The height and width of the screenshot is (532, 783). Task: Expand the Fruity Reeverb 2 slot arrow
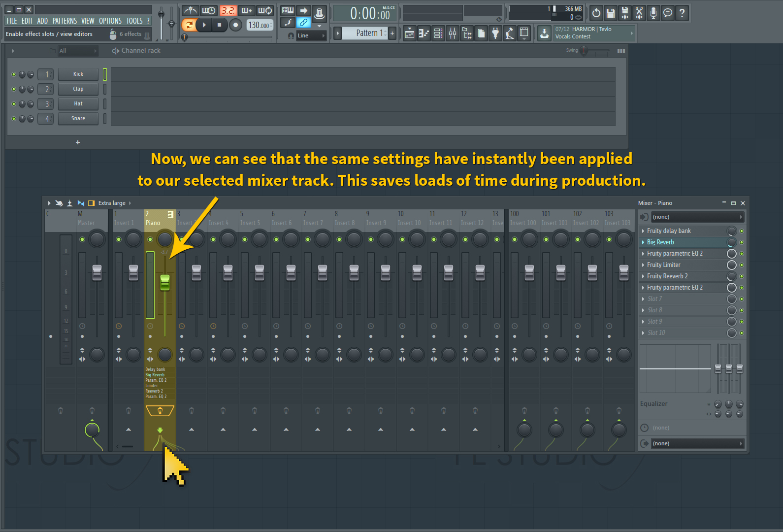pos(643,276)
